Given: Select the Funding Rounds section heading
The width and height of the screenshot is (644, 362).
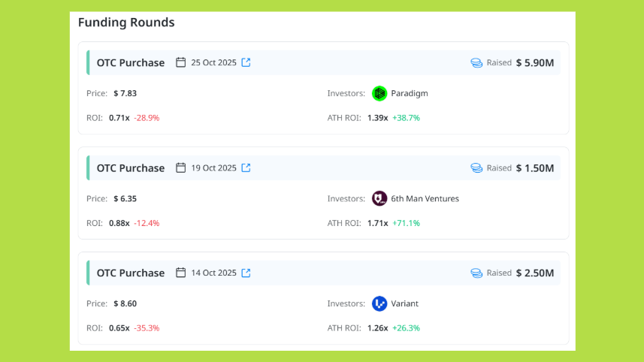Looking at the screenshot, I should (126, 23).
